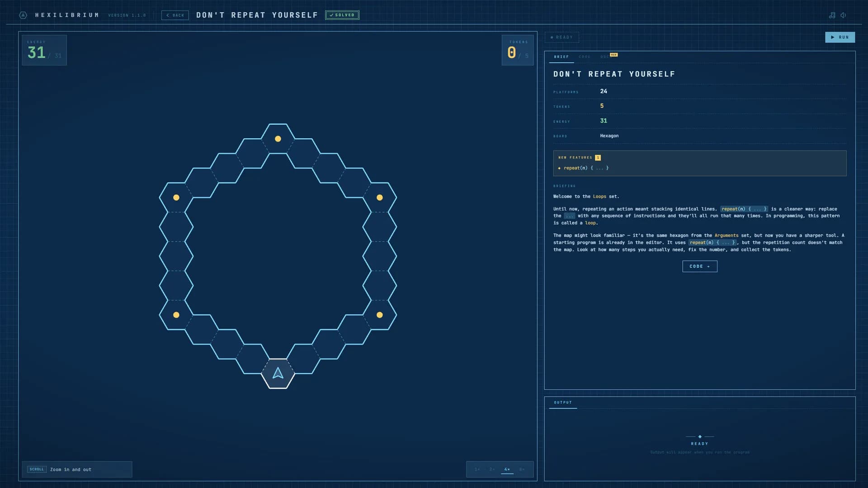
Task: Select the arrow ship on the start platform
Action: pos(278,373)
